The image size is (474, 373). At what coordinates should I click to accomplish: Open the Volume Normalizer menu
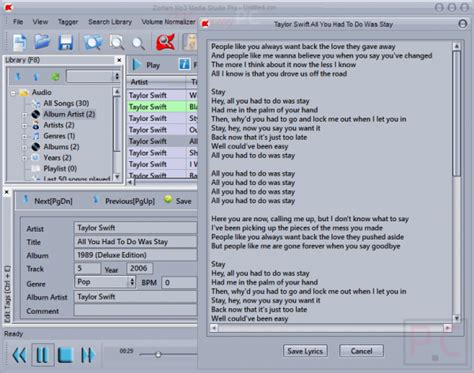tap(168, 22)
